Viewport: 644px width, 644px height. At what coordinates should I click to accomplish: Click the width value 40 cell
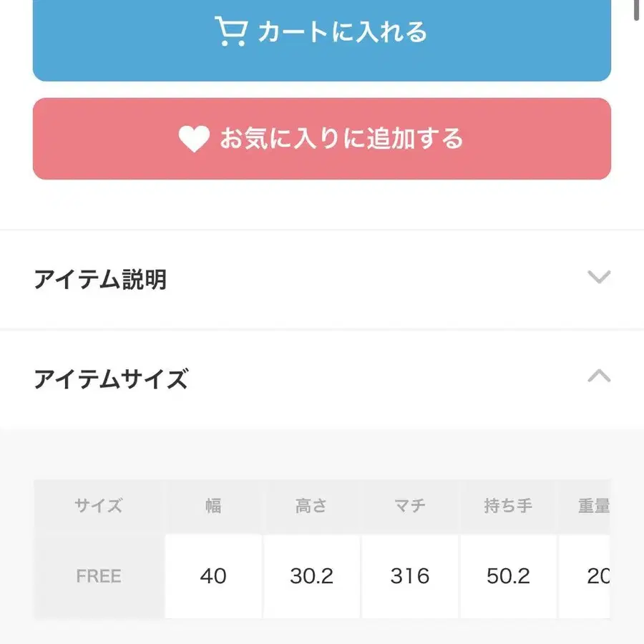[x=213, y=576]
